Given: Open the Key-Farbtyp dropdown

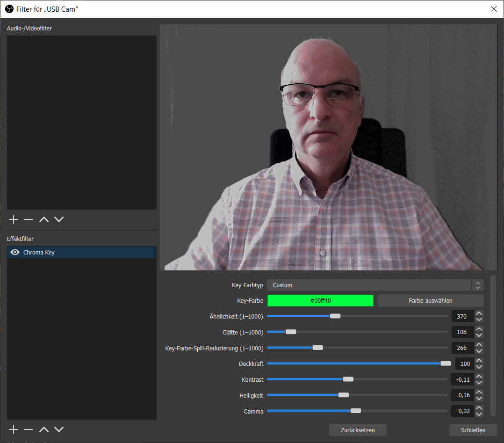Looking at the screenshot, I should pyautogui.click(x=375, y=285).
